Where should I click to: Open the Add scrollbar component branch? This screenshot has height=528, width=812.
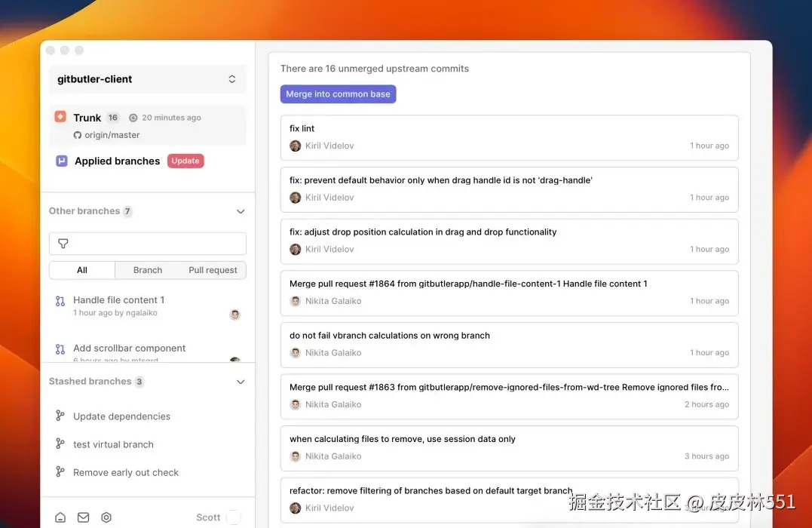coord(130,348)
